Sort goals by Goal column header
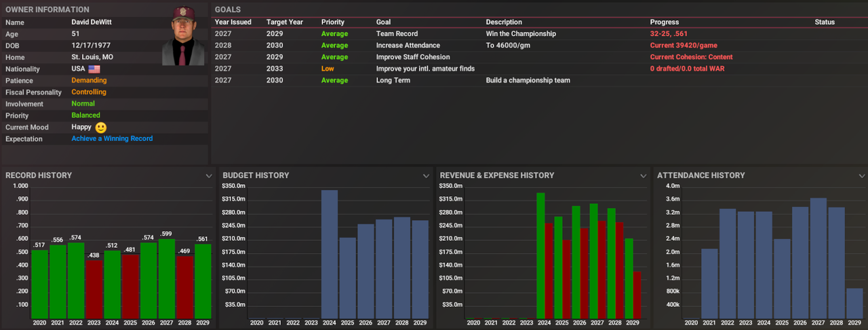The image size is (868, 330). tap(384, 22)
